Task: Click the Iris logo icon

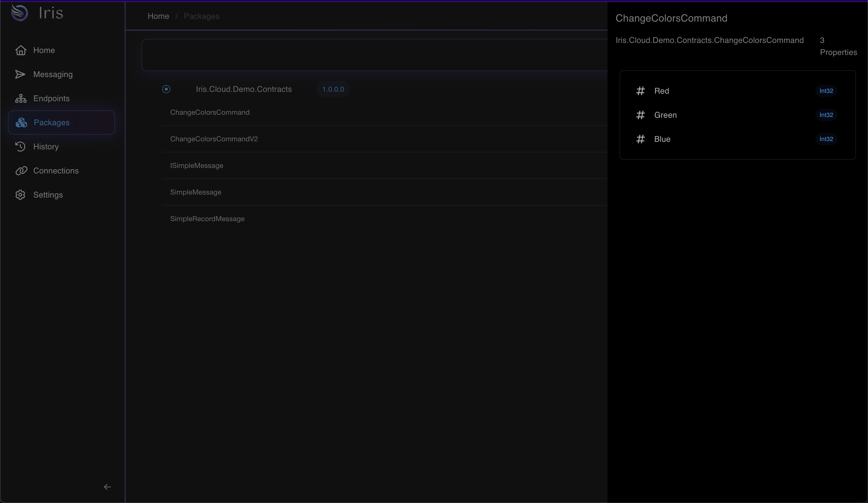Action: (19, 13)
